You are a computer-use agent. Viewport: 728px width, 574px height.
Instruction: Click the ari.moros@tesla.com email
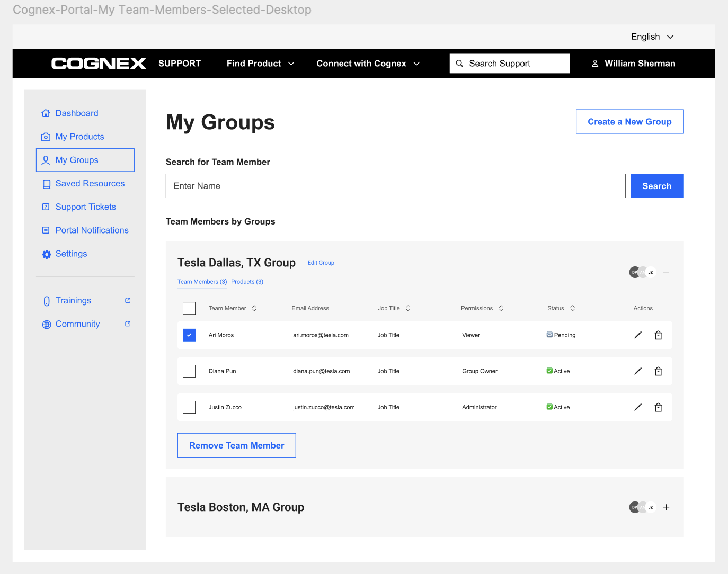tap(321, 335)
